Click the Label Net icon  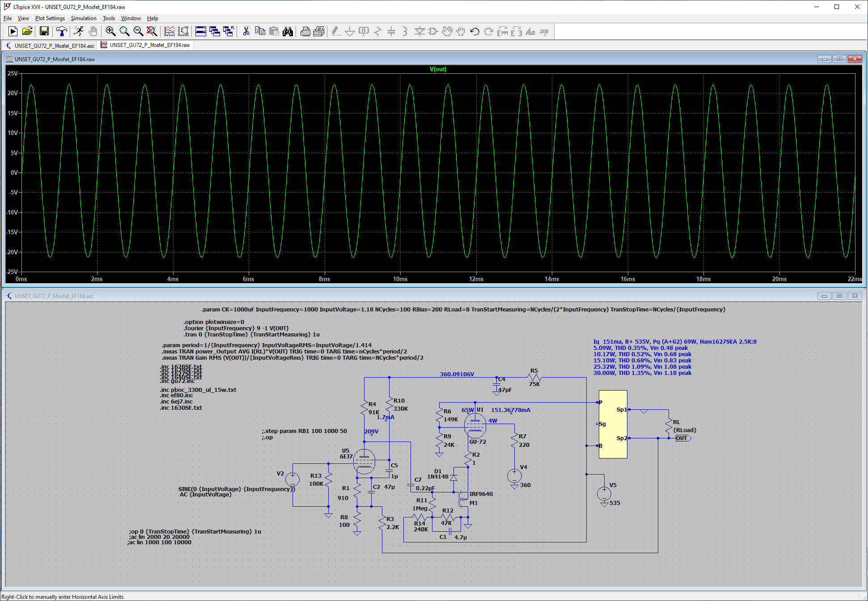point(364,31)
